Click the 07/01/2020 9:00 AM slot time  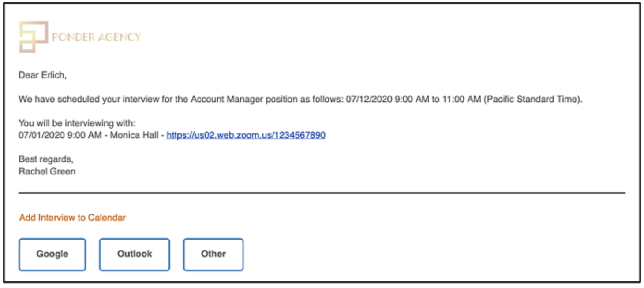60,135
